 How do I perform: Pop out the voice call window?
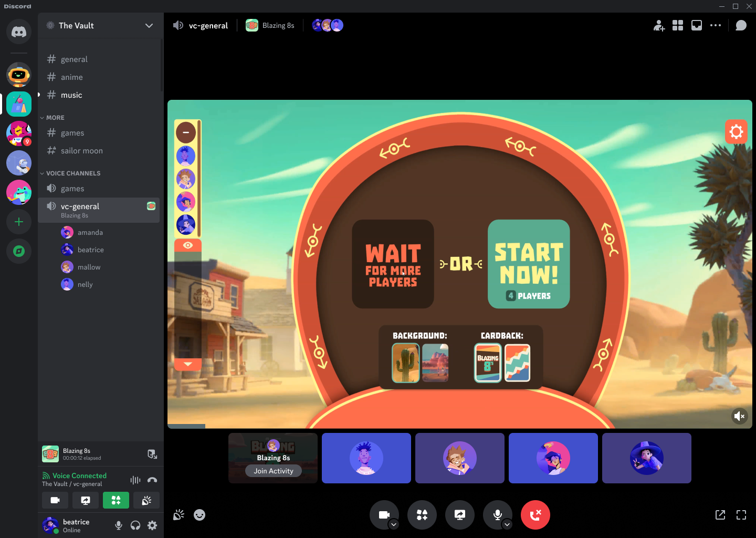[720, 515]
